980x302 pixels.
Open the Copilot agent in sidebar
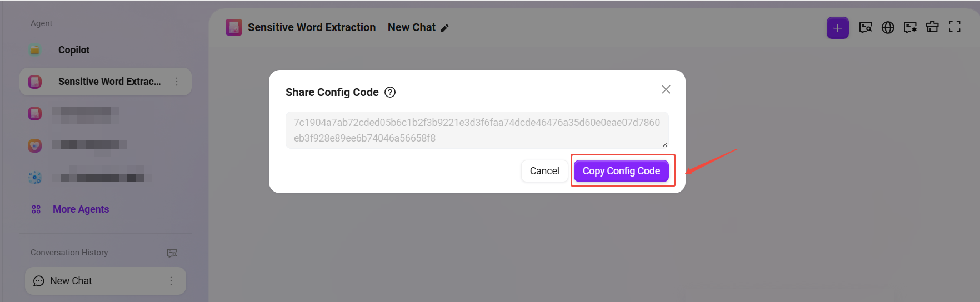click(73, 50)
